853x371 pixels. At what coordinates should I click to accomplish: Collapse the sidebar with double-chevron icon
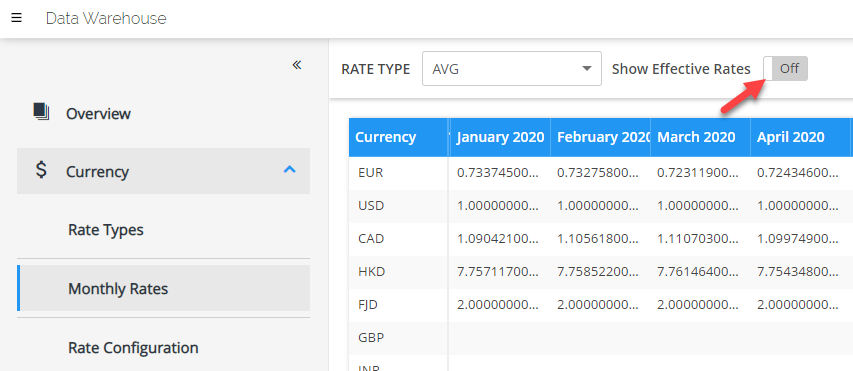pos(296,65)
